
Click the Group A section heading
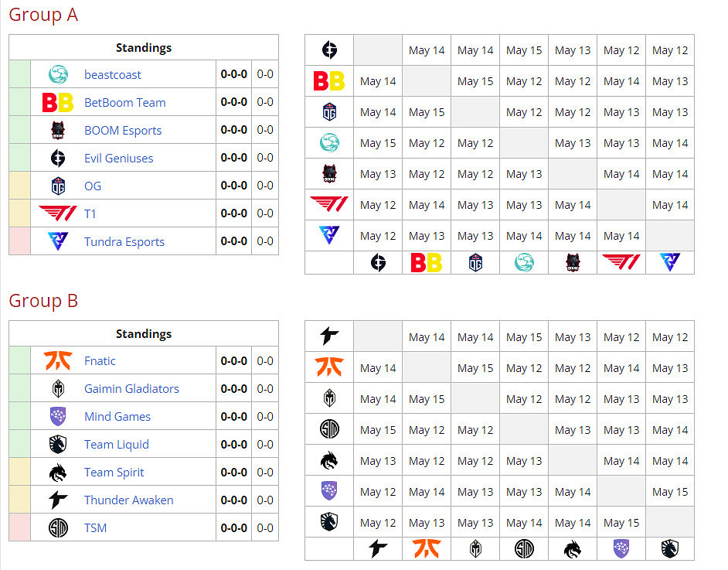pos(43,15)
